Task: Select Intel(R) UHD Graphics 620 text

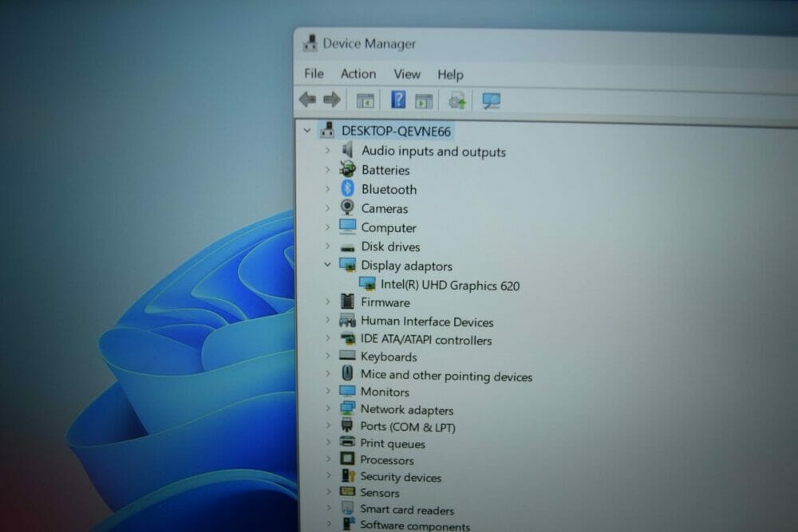Action: tap(450, 286)
